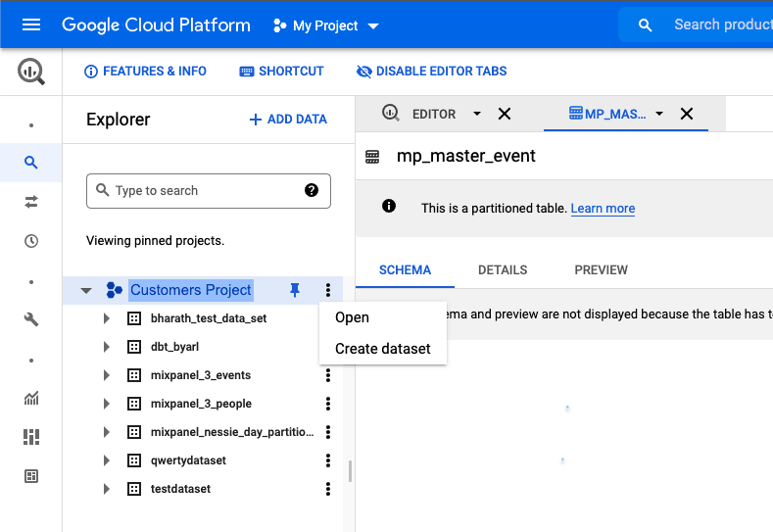
Task: Open SQL workspace magnifier icon in sidebar
Action: [x=31, y=163]
